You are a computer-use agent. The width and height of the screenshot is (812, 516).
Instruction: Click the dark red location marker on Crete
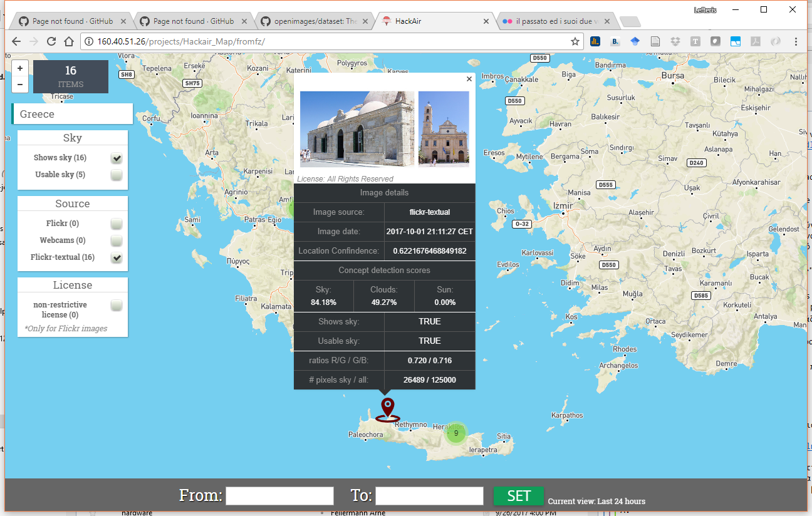(x=388, y=410)
